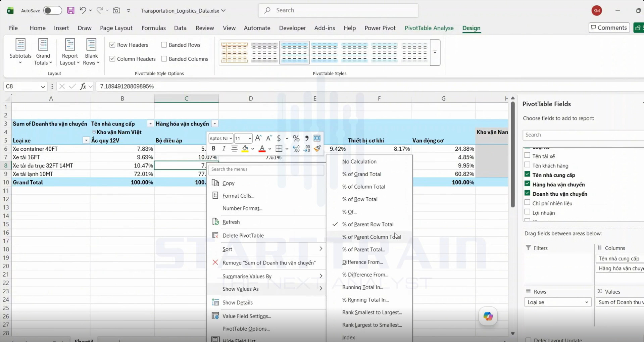
Task: Open the Blank Rows button
Action: point(91,52)
